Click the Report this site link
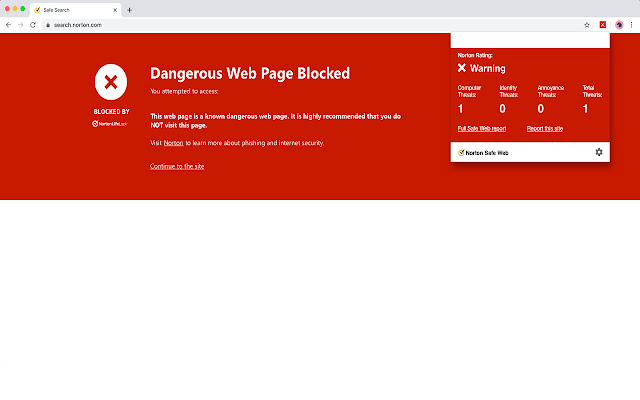 pyautogui.click(x=544, y=129)
